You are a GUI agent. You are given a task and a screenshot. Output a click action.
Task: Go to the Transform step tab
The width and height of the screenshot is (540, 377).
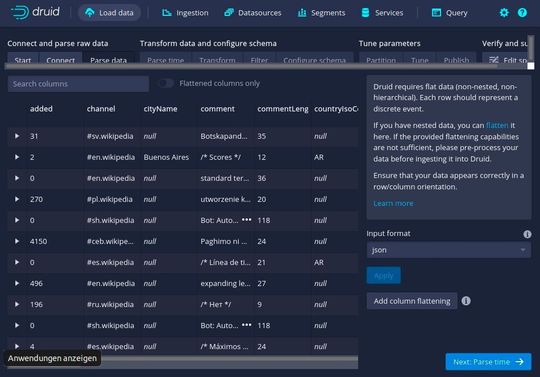tap(217, 59)
